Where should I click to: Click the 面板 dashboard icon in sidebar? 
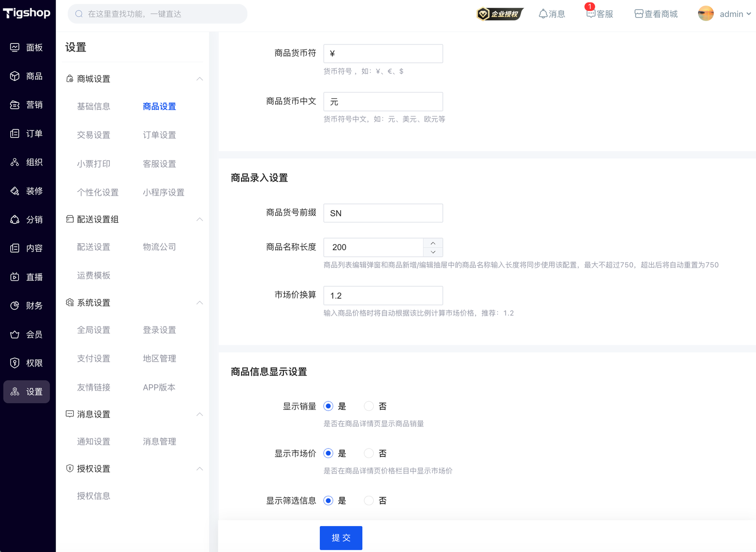(x=15, y=47)
